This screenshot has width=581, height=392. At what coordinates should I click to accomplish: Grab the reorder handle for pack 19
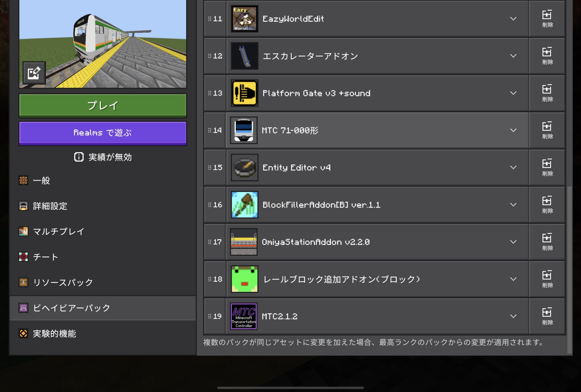[x=210, y=316]
